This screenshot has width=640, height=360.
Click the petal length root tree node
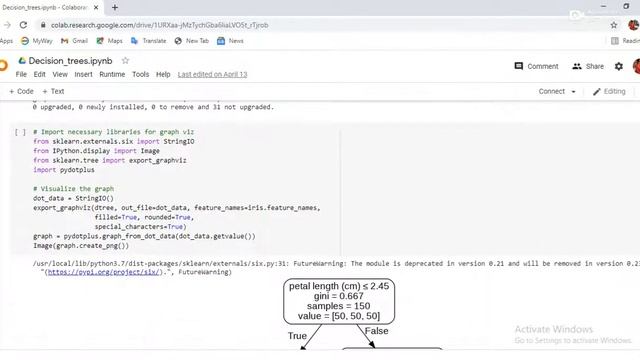coord(339,301)
